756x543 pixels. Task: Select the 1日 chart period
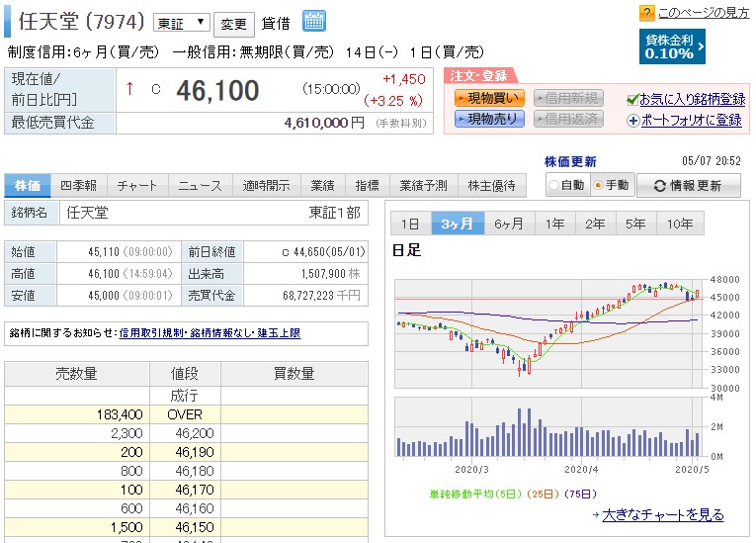point(410,224)
